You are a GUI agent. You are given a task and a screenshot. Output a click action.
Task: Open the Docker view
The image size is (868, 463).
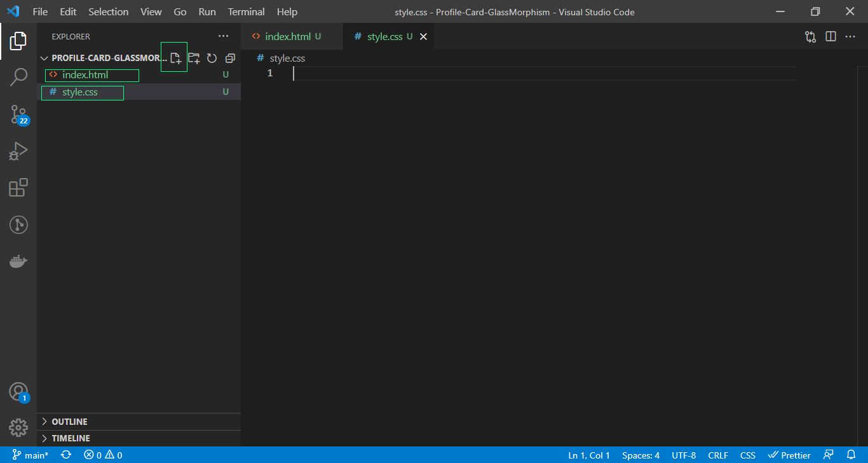[x=18, y=261]
